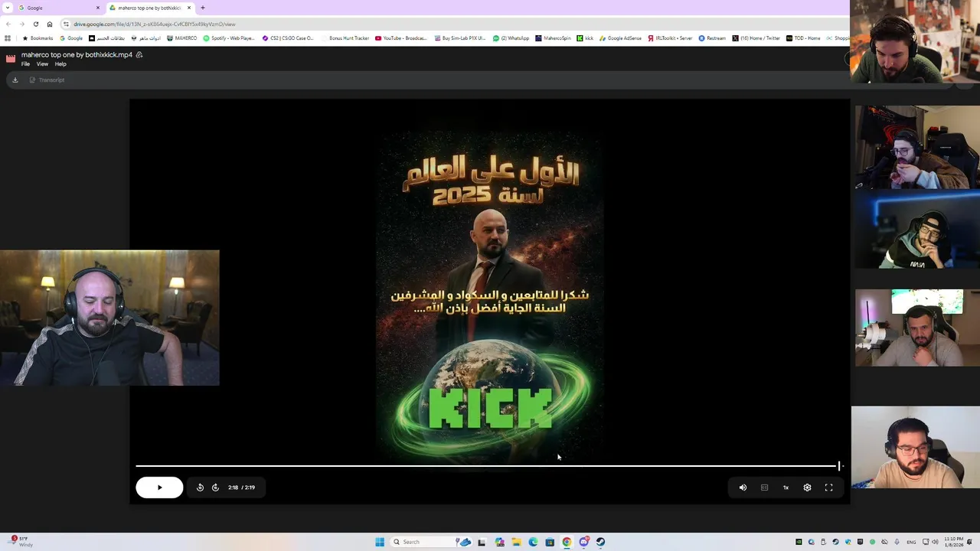980x551 pixels.
Task: Open the File menu in Drive viewer
Action: [25, 64]
